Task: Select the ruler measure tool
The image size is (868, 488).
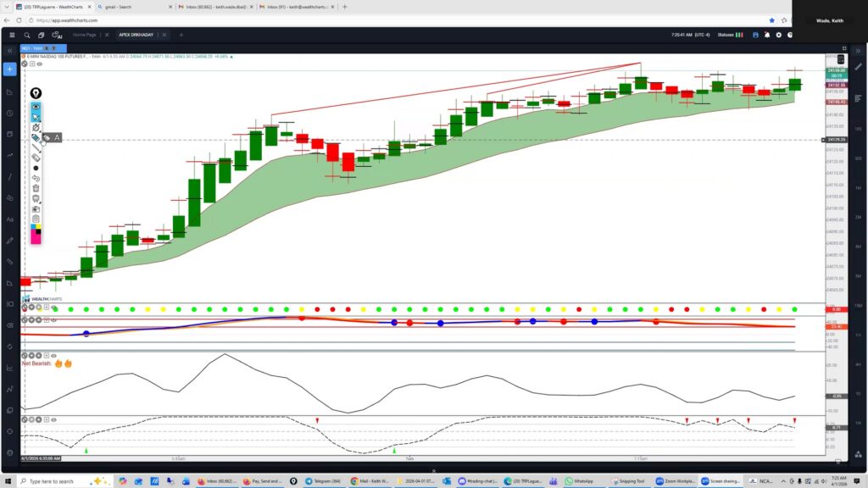Action: pyautogui.click(x=36, y=158)
